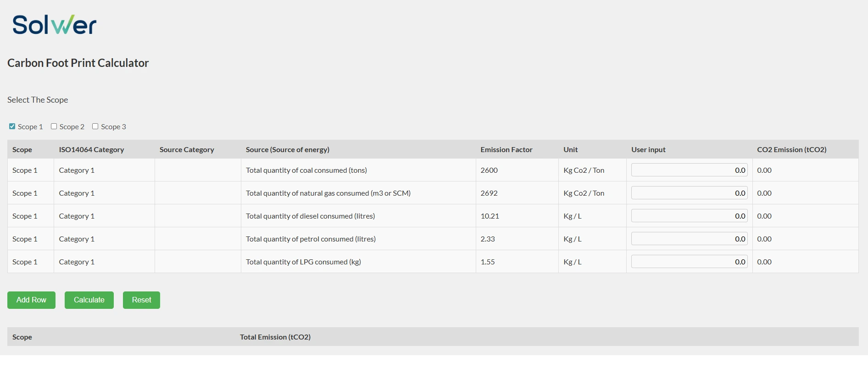The width and height of the screenshot is (868, 373).
Task: Enable the Scope 2 checkbox
Action: coord(54,126)
